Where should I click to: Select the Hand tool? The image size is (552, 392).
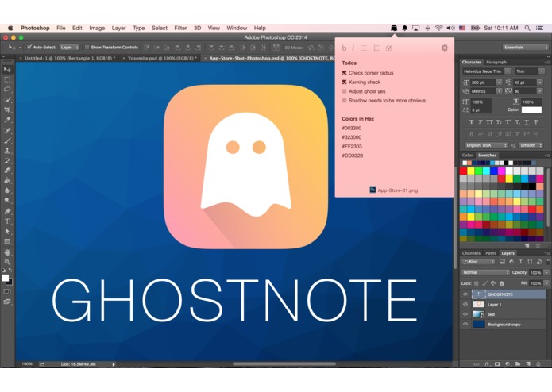click(x=7, y=252)
